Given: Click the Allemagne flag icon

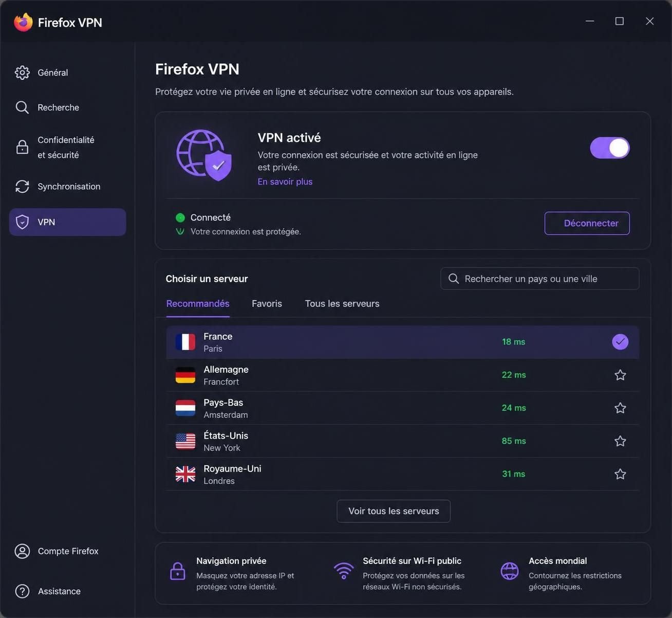Looking at the screenshot, I should coord(185,375).
